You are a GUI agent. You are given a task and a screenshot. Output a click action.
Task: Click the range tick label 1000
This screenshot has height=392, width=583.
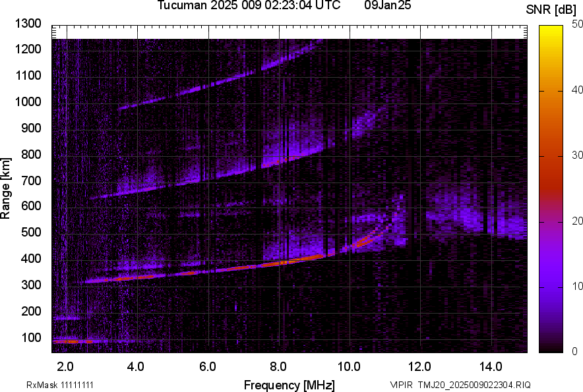click(x=28, y=101)
